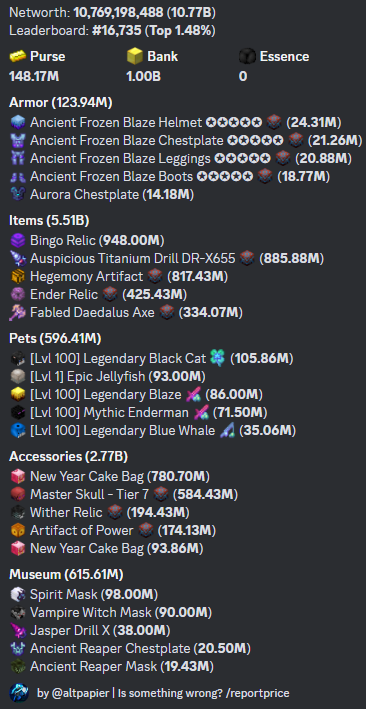The height and width of the screenshot is (709, 366).
Task: Click the Artifact of Power icon
Action: point(17,530)
